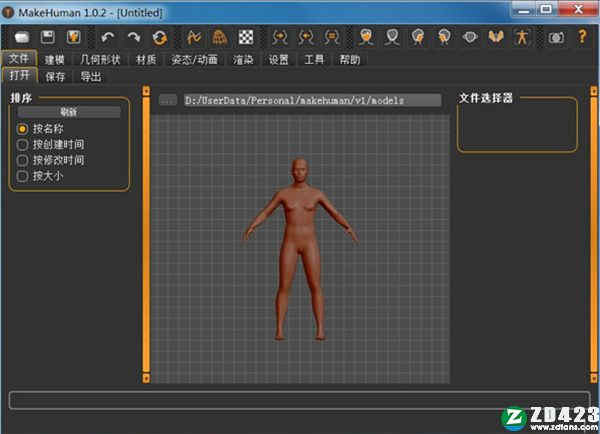Open the 文件 (File) main tab
The image size is (600, 434).
(19, 59)
